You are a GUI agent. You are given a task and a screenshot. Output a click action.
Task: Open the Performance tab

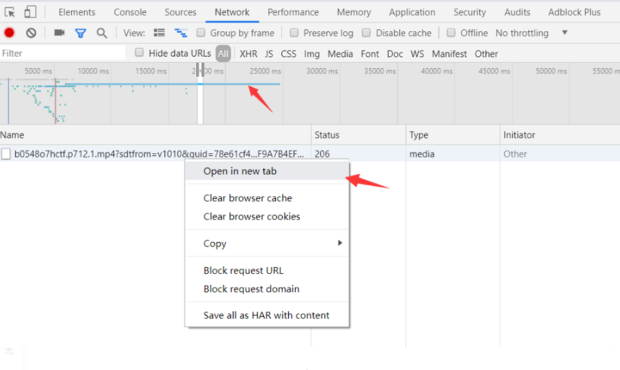(293, 12)
